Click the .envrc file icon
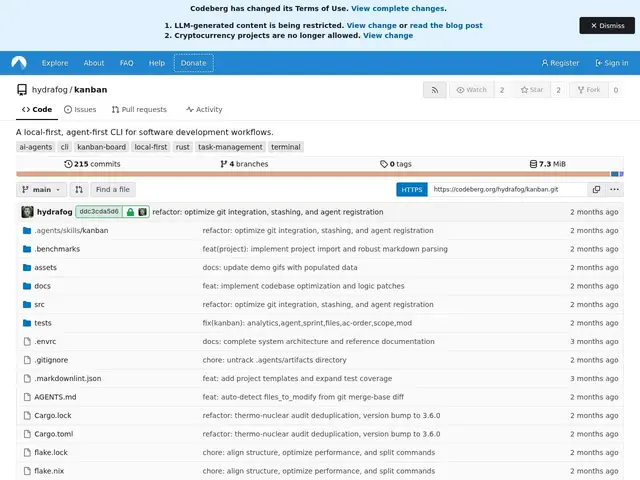Viewport: 640px width, 480px height. tap(27, 341)
